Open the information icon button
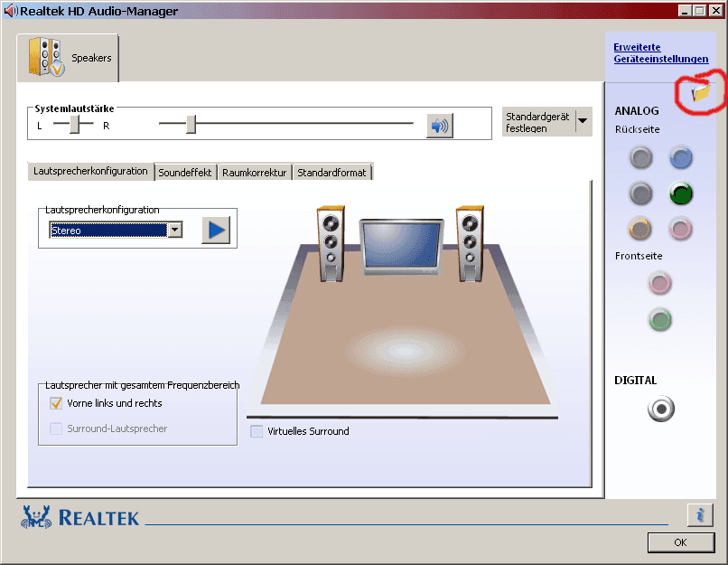Screen dimensions: 728x565 coord(700,514)
